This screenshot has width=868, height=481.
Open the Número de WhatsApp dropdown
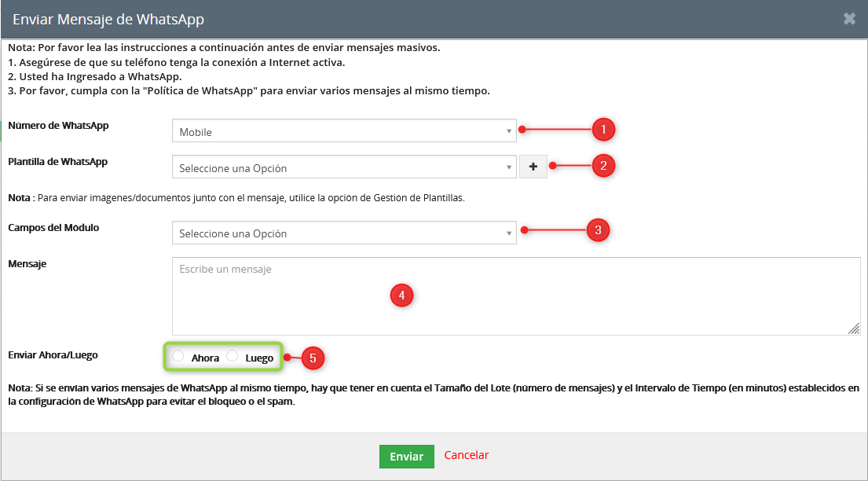tap(344, 130)
